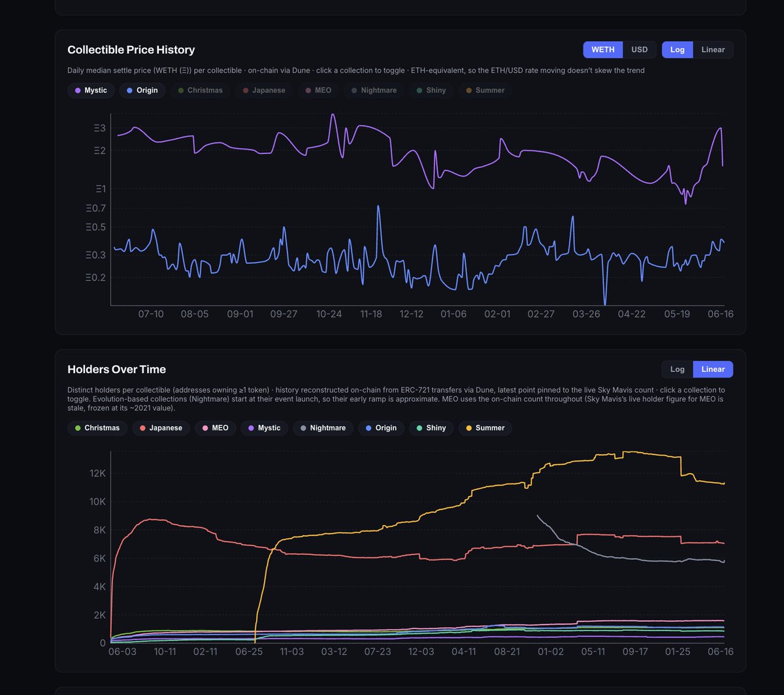This screenshot has width=784, height=695.
Task: Select Linear scale for Collectible Price History
Action: [x=713, y=50]
